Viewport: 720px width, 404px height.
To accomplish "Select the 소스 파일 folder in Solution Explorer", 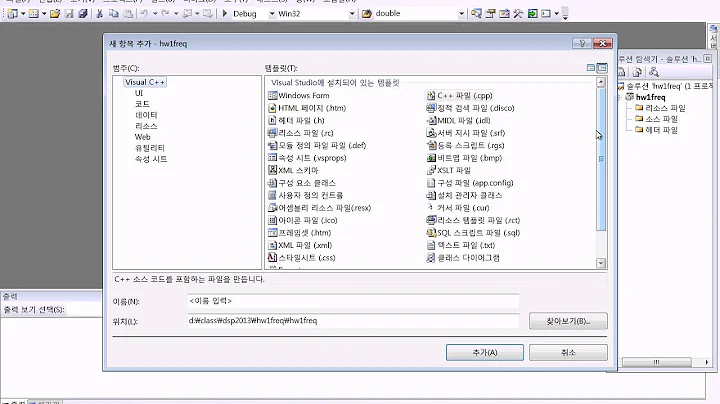I will pyautogui.click(x=656, y=119).
